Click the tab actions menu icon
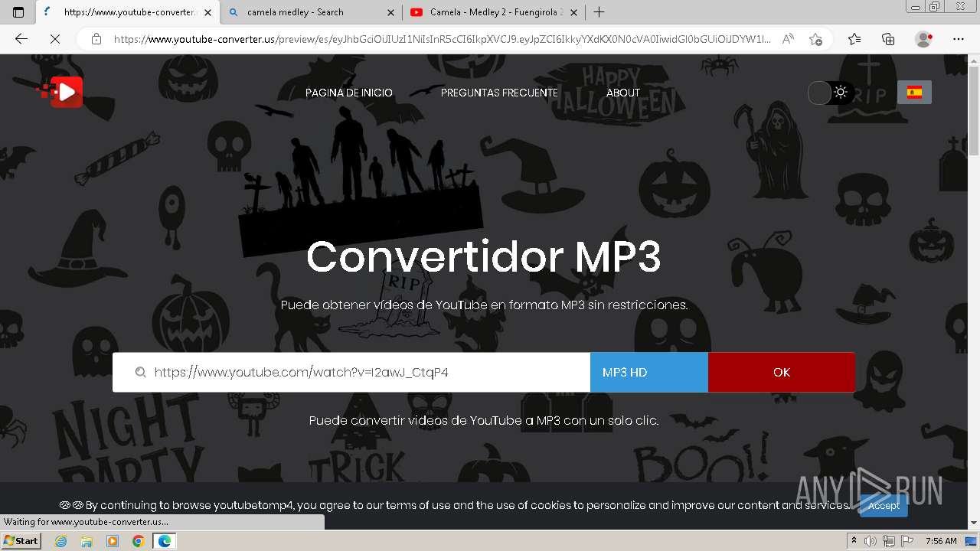 [18, 12]
